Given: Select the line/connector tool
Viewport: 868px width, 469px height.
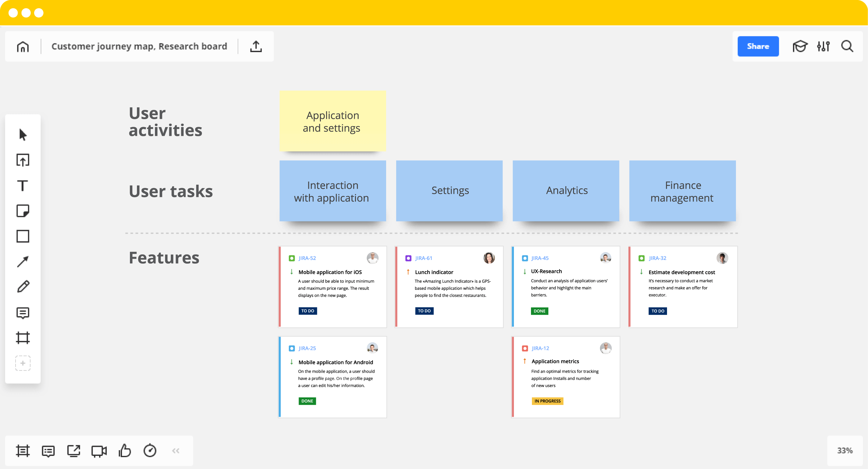Looking at the screenshot, I should point(23,261).
